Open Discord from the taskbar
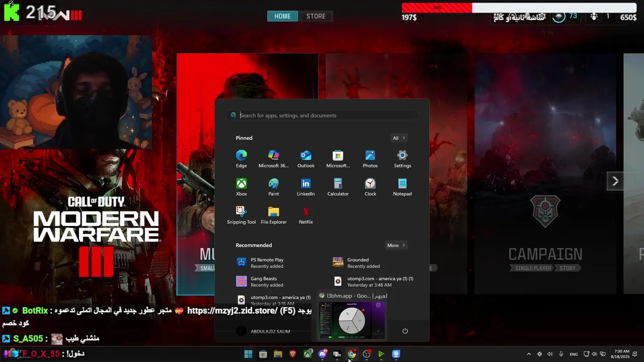The height and width of the screenshot is (362, 644). 323,354
